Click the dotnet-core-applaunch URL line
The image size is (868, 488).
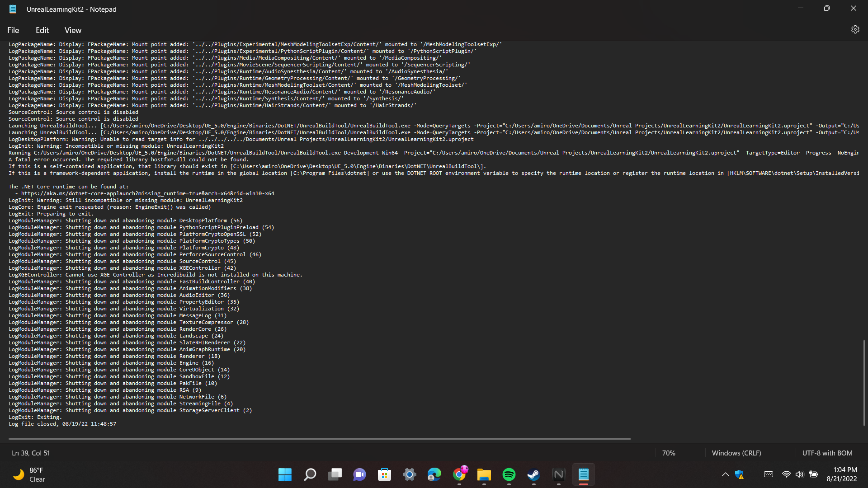tap(144, 193)
